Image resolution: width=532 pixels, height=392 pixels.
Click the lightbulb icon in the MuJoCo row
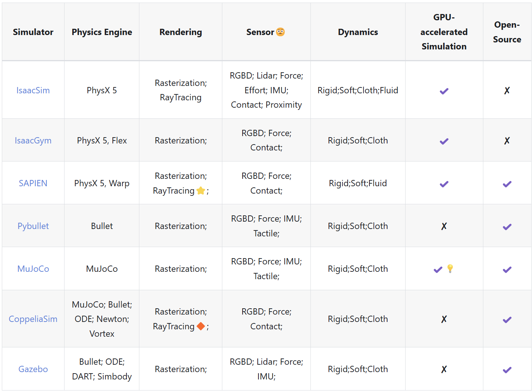[450, 268]
